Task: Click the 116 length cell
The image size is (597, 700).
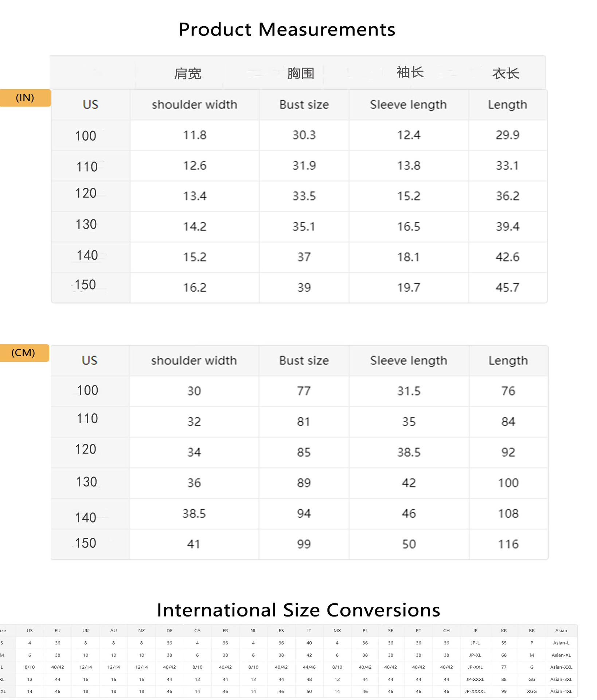Action: pyautogui.click(x=508, y=544)
